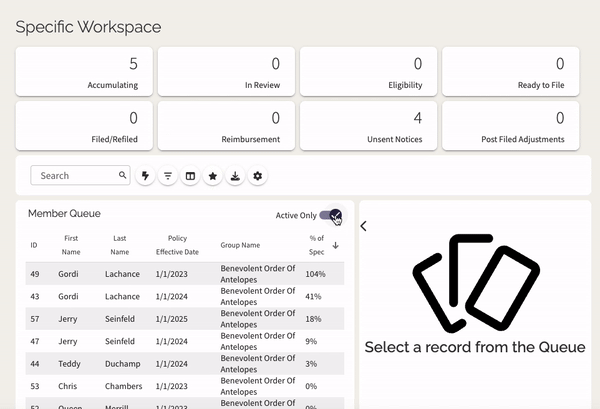Screen dimensions: 600x409
Task: Select member row with ID 49
Action: point(185,274)
